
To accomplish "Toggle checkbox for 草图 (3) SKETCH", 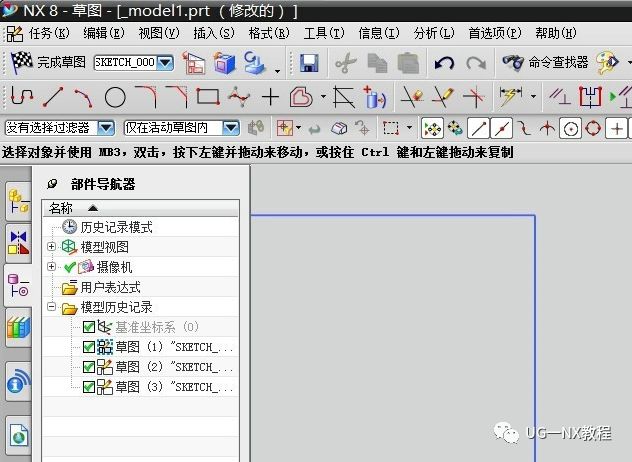I will [x=89, y=387].
